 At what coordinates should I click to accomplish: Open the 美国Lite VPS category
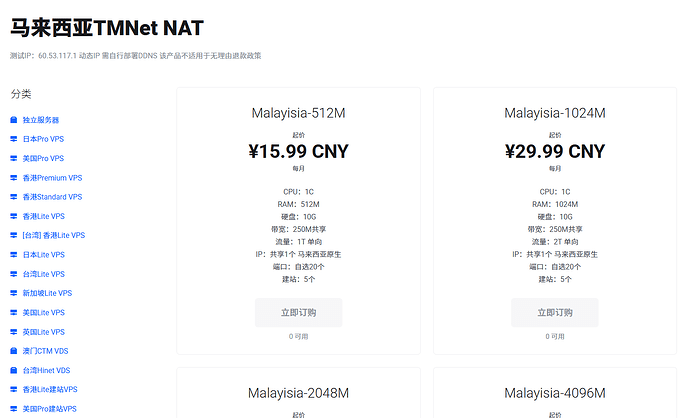click(44, 312)
